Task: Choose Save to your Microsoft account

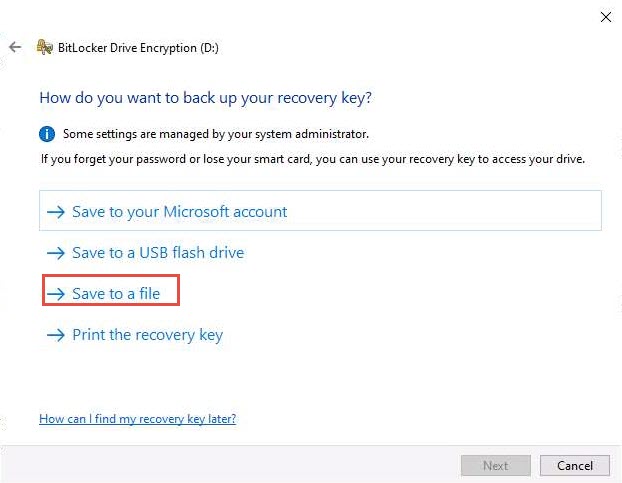Action: 179,212
